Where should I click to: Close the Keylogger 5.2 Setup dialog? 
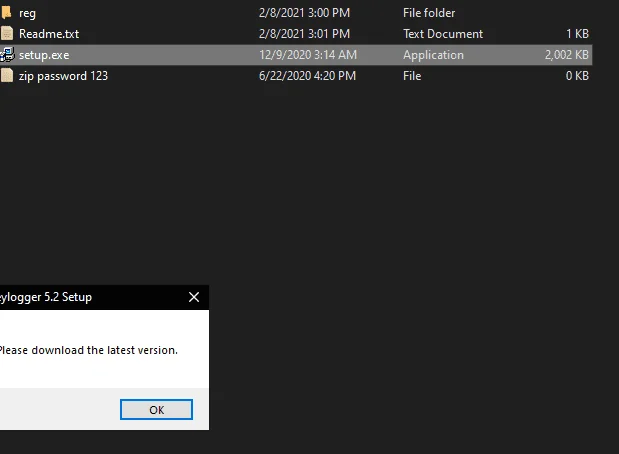pyautogui.click(x=194, y=297)
